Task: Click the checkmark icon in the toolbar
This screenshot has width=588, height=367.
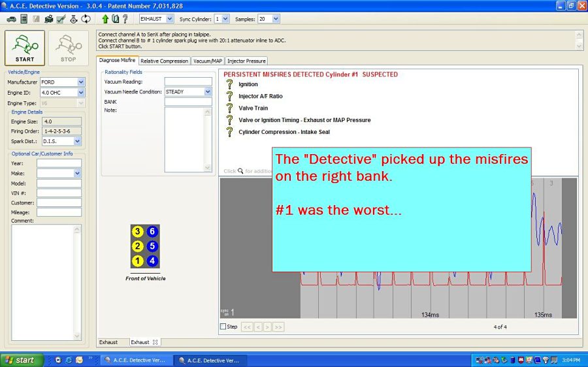Action: point(61,19)
